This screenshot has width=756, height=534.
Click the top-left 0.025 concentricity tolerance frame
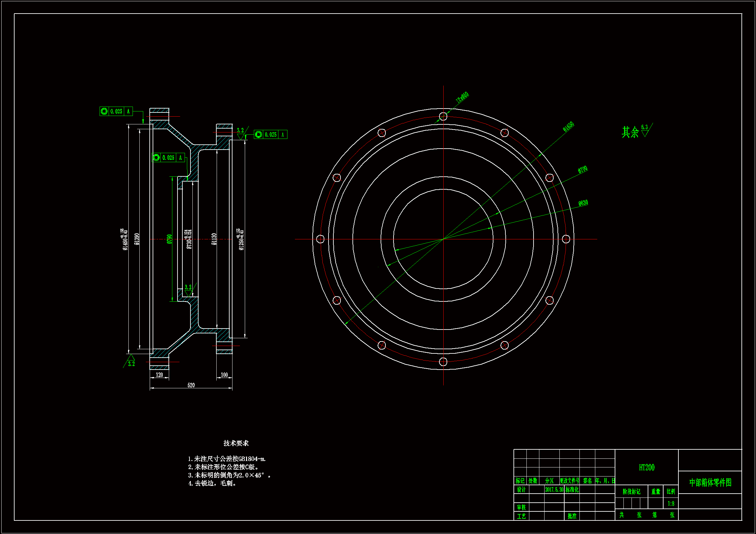coord(116,111)
